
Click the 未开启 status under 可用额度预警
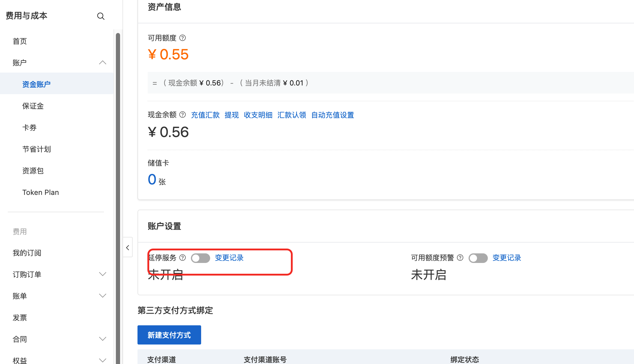[429, 275]
